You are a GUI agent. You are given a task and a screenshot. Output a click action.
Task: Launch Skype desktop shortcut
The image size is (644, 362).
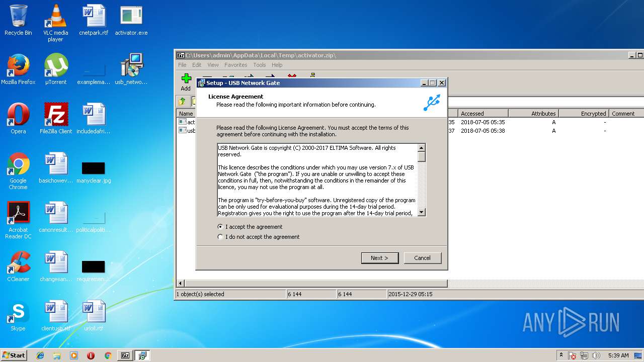[x=18, y=316]
